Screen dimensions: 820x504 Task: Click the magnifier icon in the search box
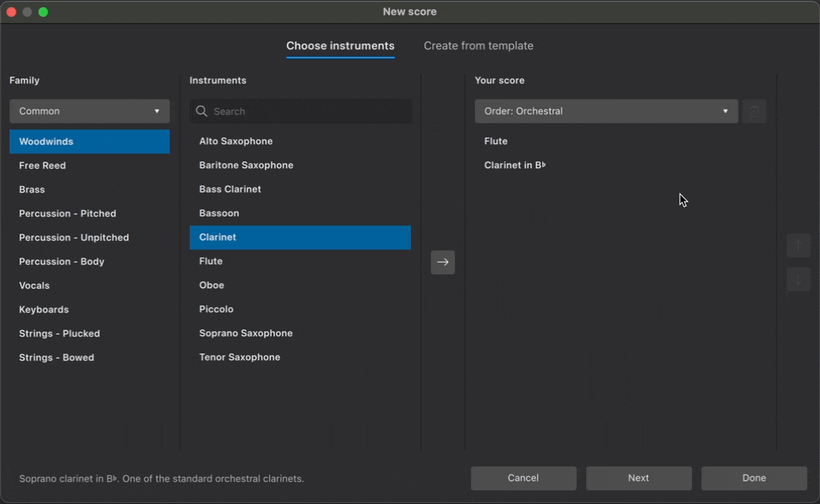point(201,112)
